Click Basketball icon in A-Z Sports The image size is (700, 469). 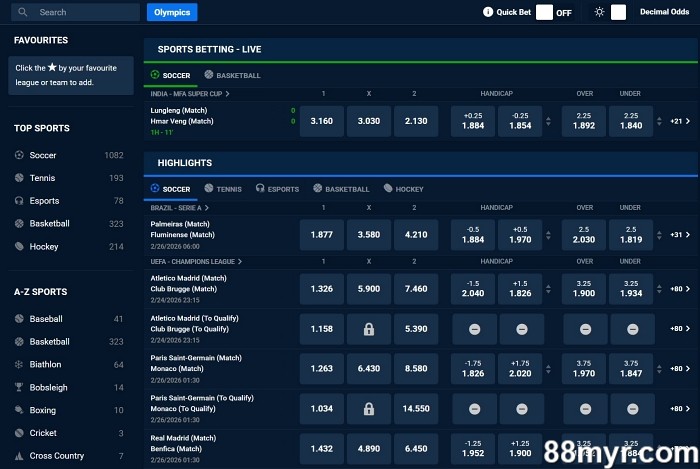coord(19,341)
